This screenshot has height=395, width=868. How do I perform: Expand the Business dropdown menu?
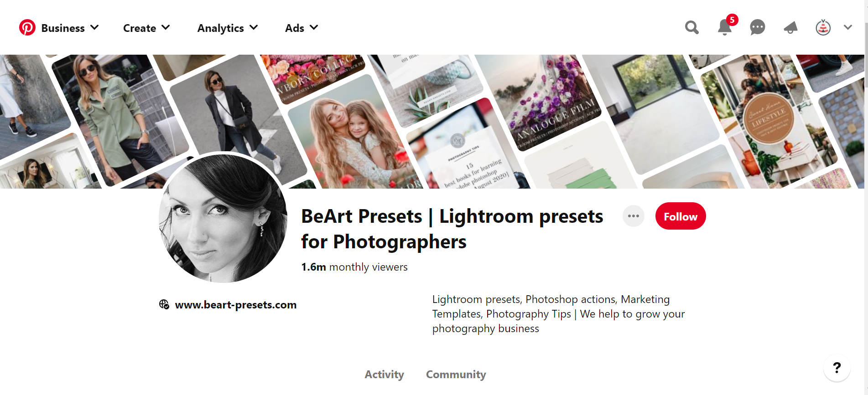(x=70, y=28)
